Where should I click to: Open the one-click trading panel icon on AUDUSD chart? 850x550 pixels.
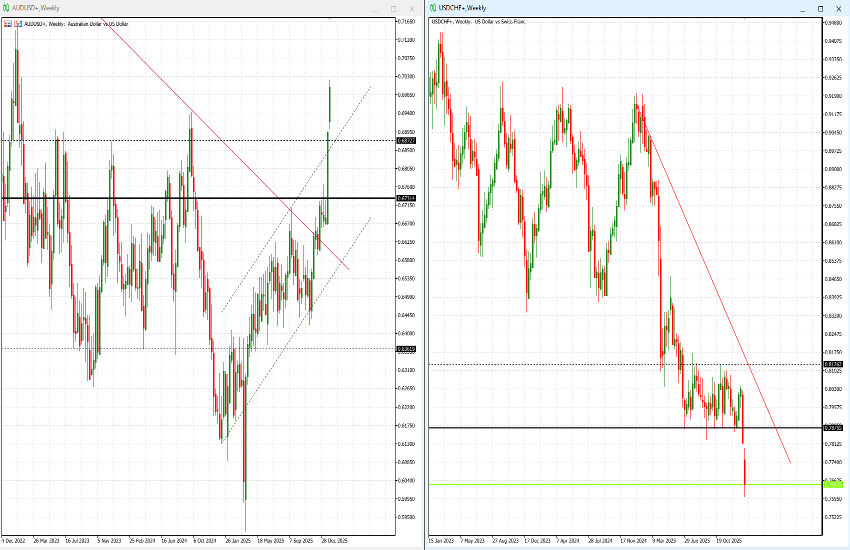7,23
